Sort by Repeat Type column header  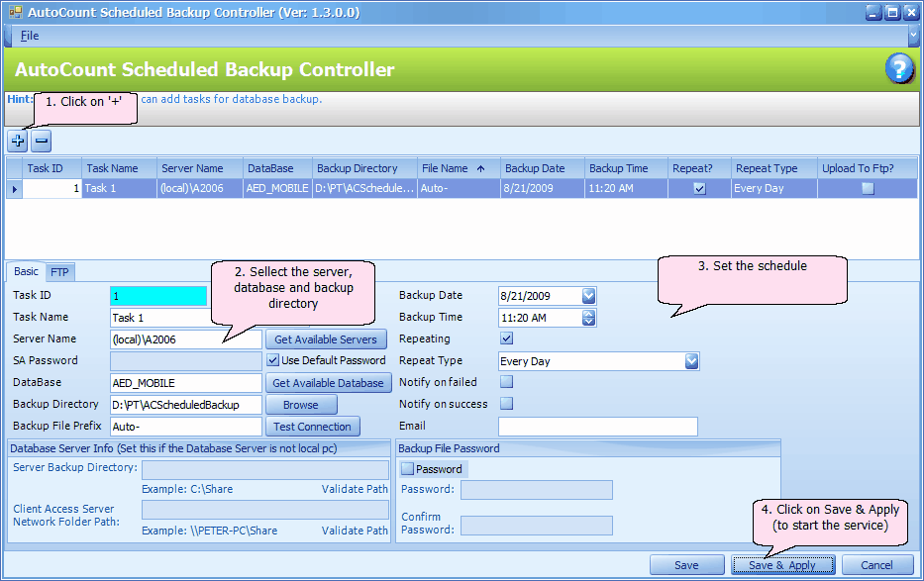774,168
